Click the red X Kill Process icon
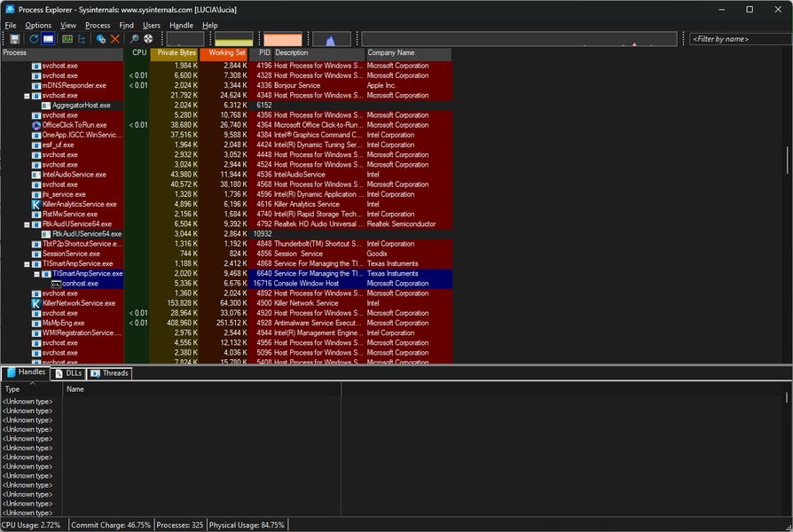 tap(115, 39)
